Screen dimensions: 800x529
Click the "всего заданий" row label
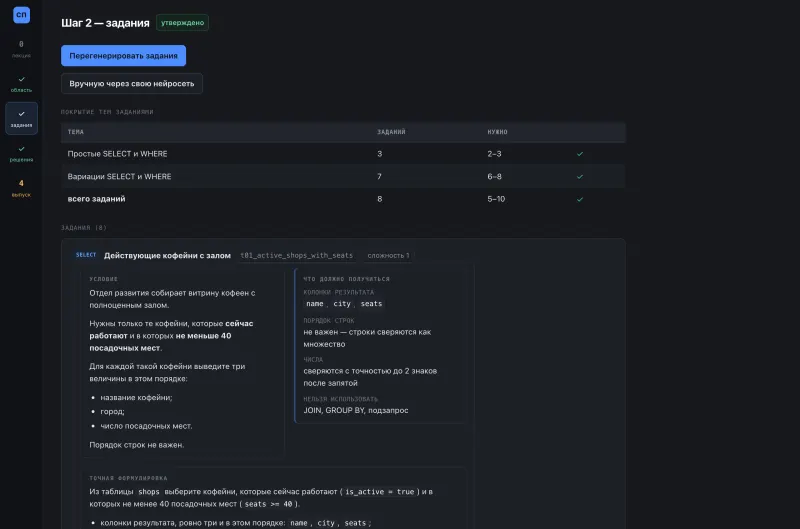96,199
